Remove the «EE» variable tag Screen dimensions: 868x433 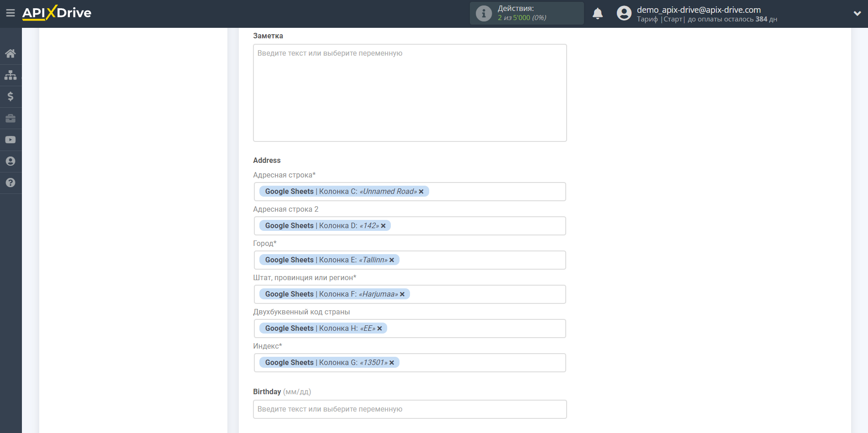pos(379,329)
